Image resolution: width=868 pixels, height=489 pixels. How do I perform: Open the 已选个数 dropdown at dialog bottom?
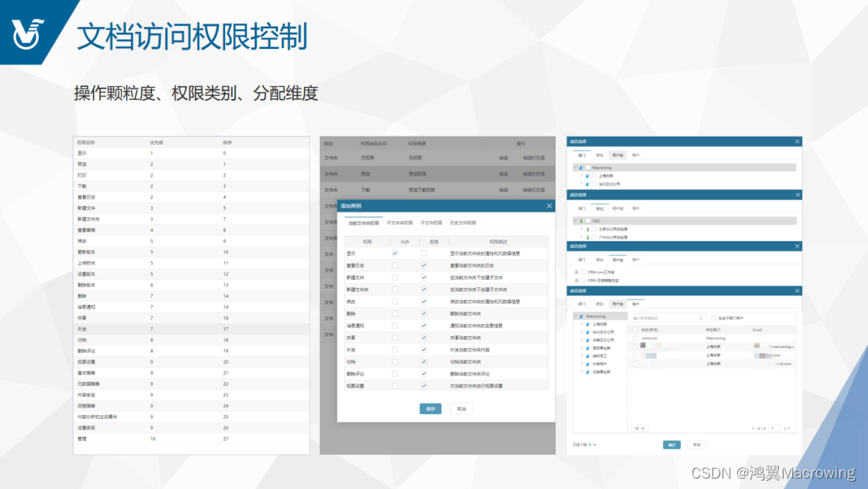point(584,445)
